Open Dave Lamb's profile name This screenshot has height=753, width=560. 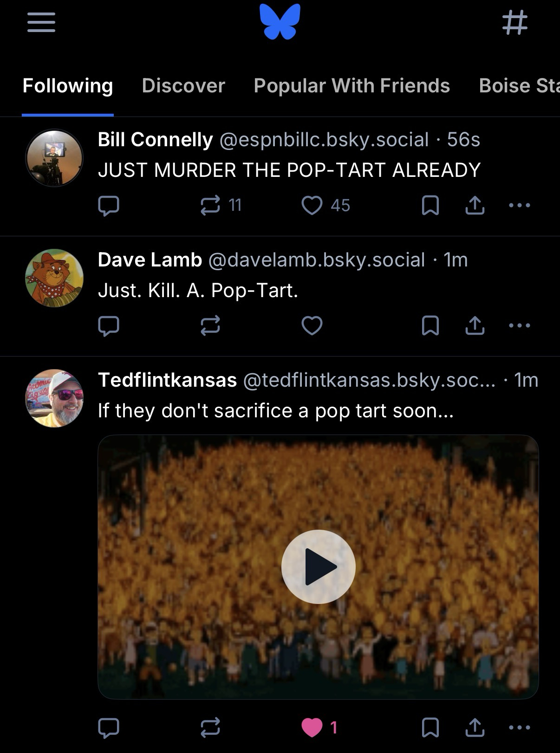[x=150, y=260]
